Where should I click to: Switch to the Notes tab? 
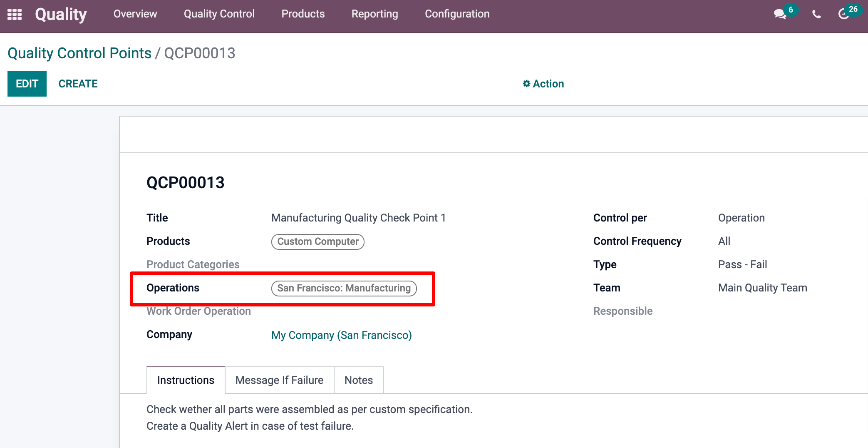coord(358,380)
